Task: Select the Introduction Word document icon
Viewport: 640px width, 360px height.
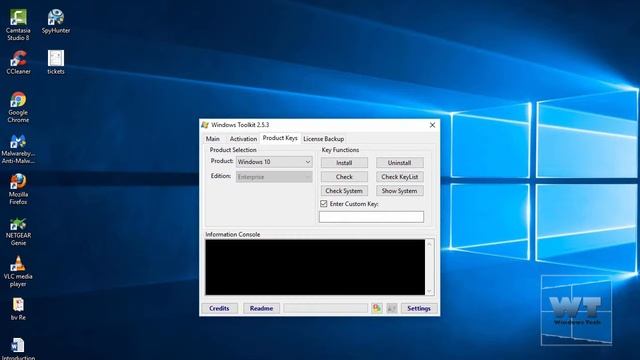Action: [x=18, y=349]
